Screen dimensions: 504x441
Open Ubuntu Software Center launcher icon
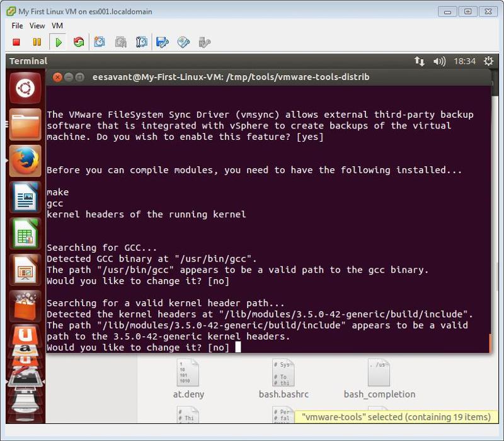[25, 306]
